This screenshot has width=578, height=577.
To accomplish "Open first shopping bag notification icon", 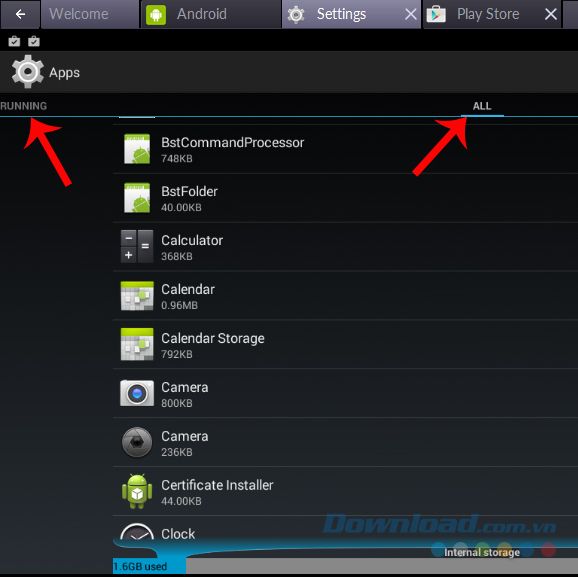I will coord(14,41).
